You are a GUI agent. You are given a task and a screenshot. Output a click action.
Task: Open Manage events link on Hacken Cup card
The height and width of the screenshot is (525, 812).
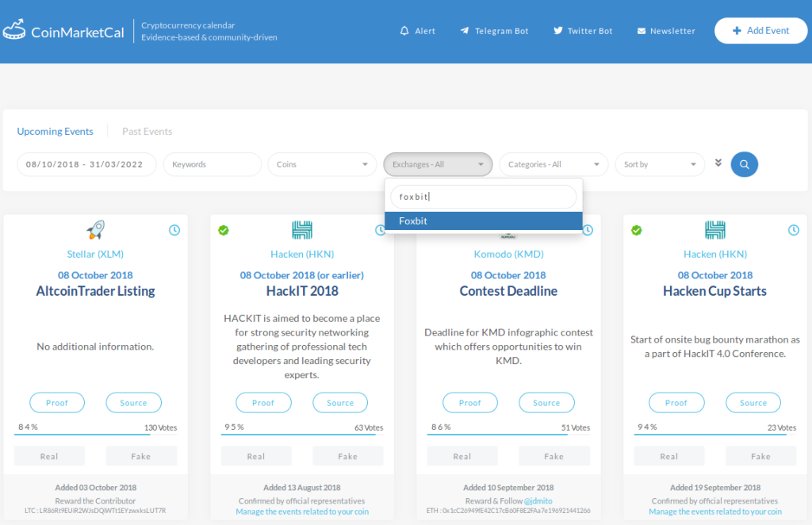[x=715, y=512]
